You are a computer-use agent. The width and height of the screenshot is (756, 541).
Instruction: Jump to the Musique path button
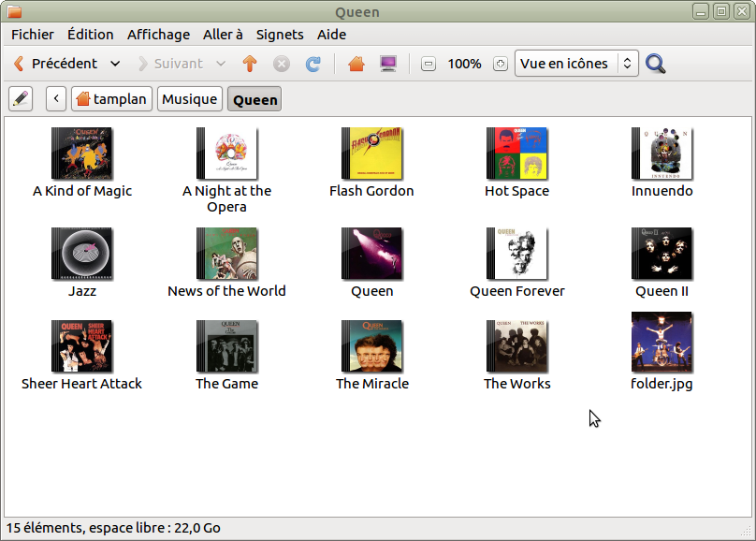(190, 99)
